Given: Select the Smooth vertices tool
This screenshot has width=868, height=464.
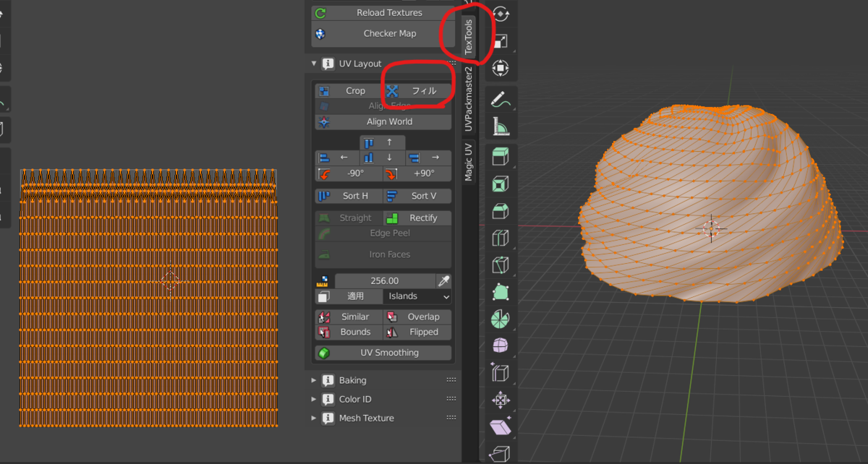Looking at the screenshot, I should (501, 345).
